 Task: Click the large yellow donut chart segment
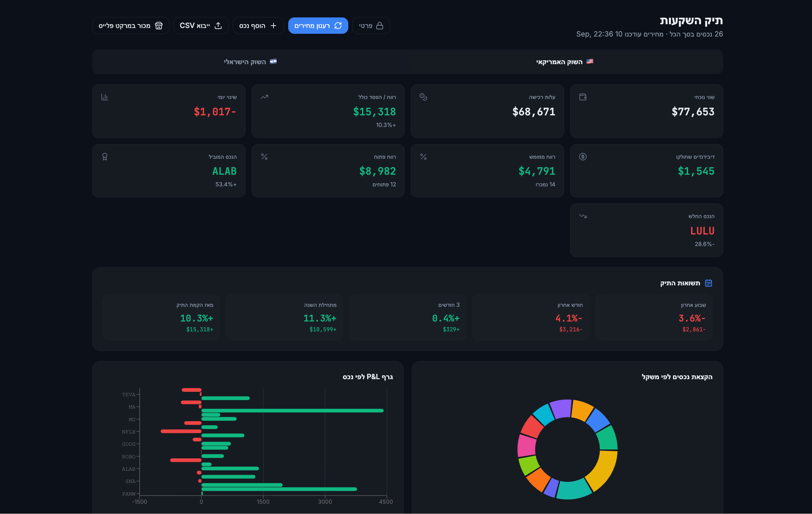coord(604,469)
